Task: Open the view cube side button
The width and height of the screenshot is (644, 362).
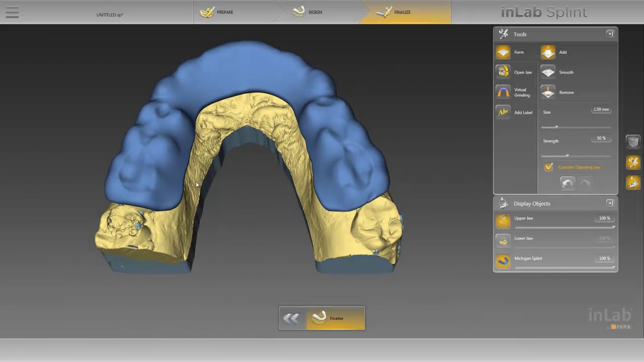Action: tap(633, 142)
